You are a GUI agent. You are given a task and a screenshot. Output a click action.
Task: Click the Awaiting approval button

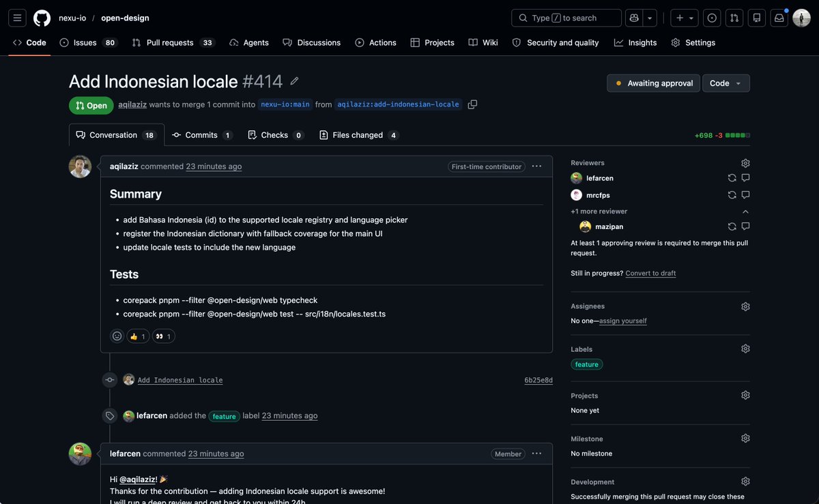pyautogui.click(x=653, y=83)
